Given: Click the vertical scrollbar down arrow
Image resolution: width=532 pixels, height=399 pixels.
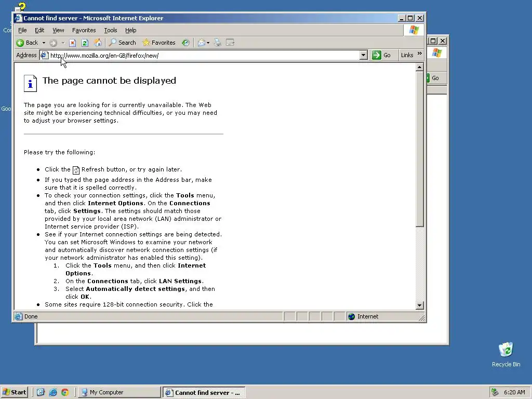Looking at the screenshot, I should [419, 305].
